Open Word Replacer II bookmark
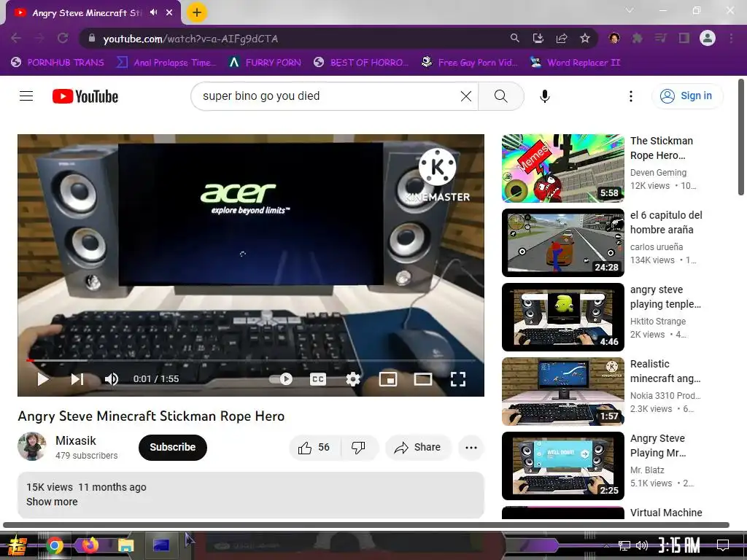 click(575, 63)
